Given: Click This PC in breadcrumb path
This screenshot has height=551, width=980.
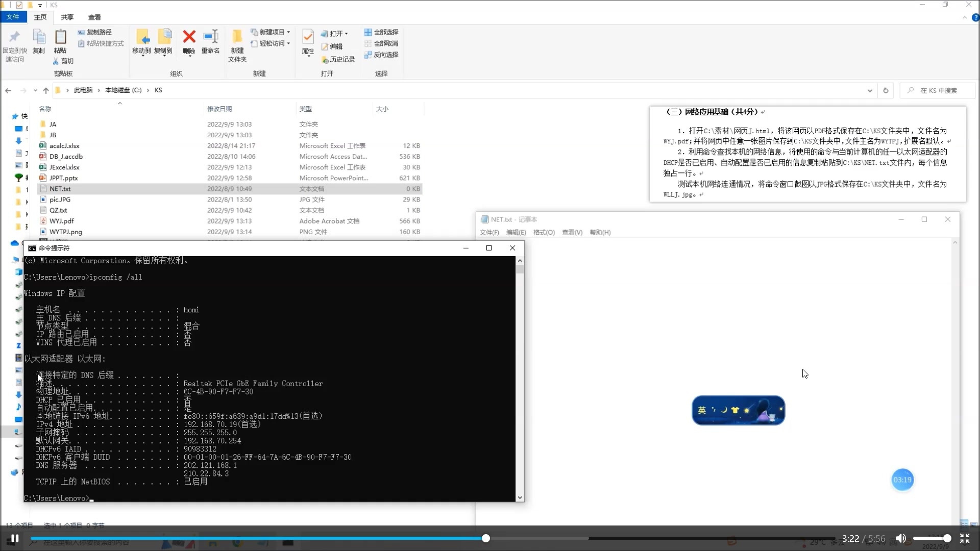Looking at the screenshot, I should 83,90.
